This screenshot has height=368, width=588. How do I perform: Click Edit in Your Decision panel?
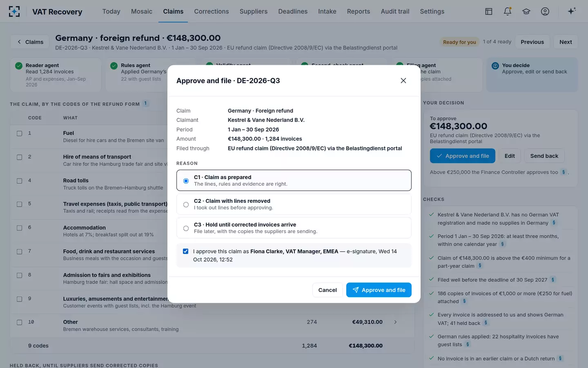coord(510,156)
